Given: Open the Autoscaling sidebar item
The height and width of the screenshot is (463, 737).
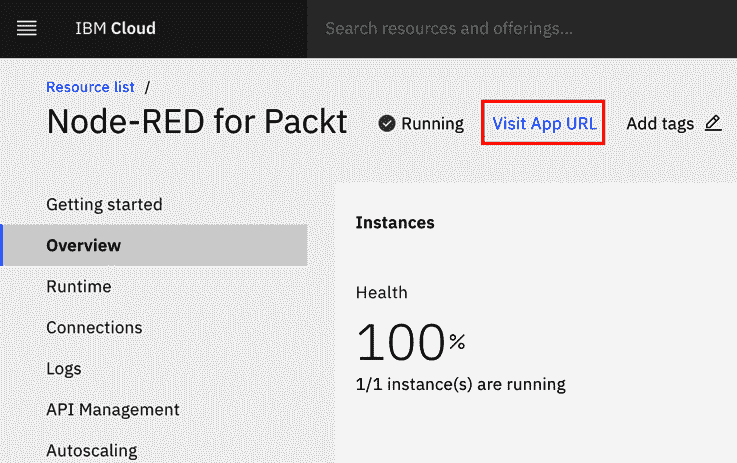Looking at the screenshot, I should [x=92, y=451].
